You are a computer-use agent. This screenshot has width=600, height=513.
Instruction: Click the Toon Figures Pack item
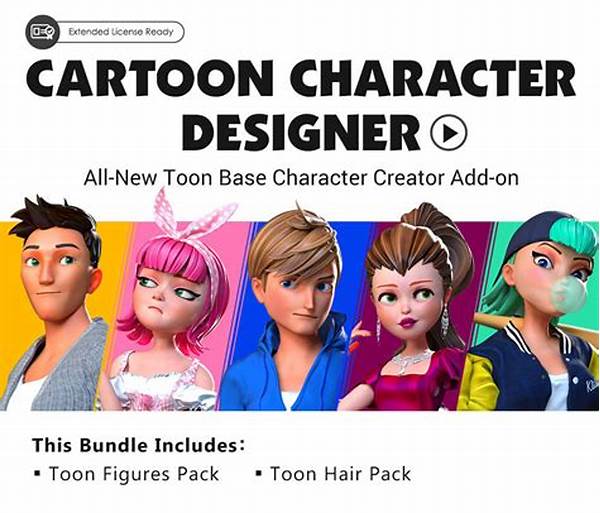coord(126,474)
